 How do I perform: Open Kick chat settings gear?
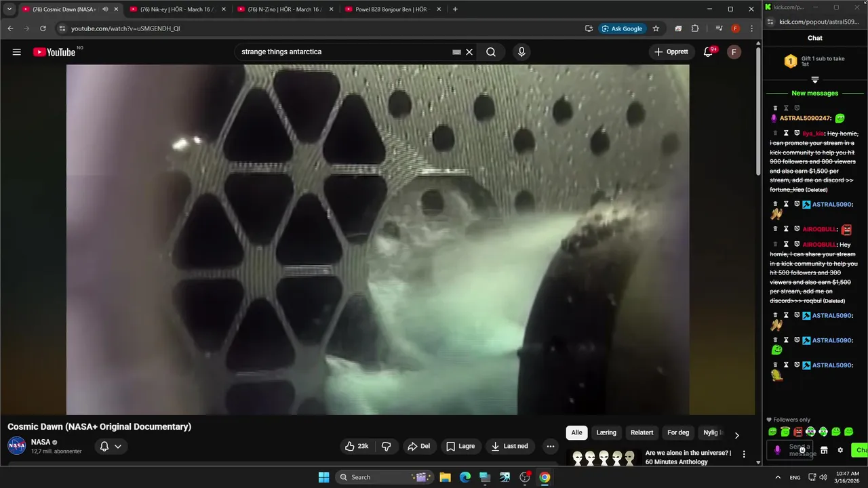tap(840, 450)
